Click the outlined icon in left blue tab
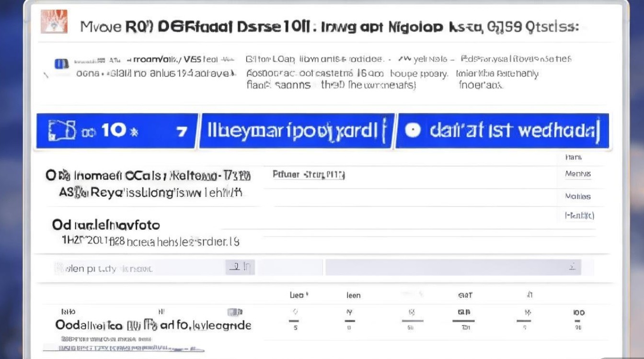 tap(62, 131)
